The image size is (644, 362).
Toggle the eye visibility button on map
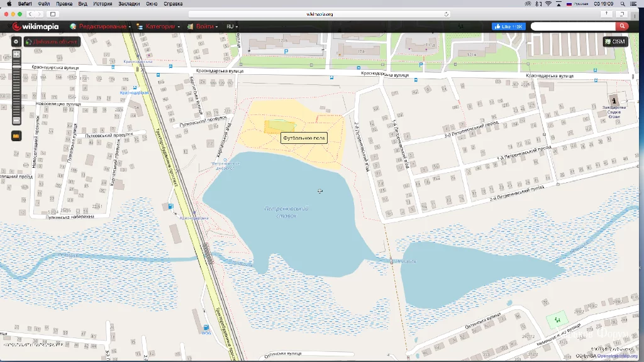tap(16, 41)
